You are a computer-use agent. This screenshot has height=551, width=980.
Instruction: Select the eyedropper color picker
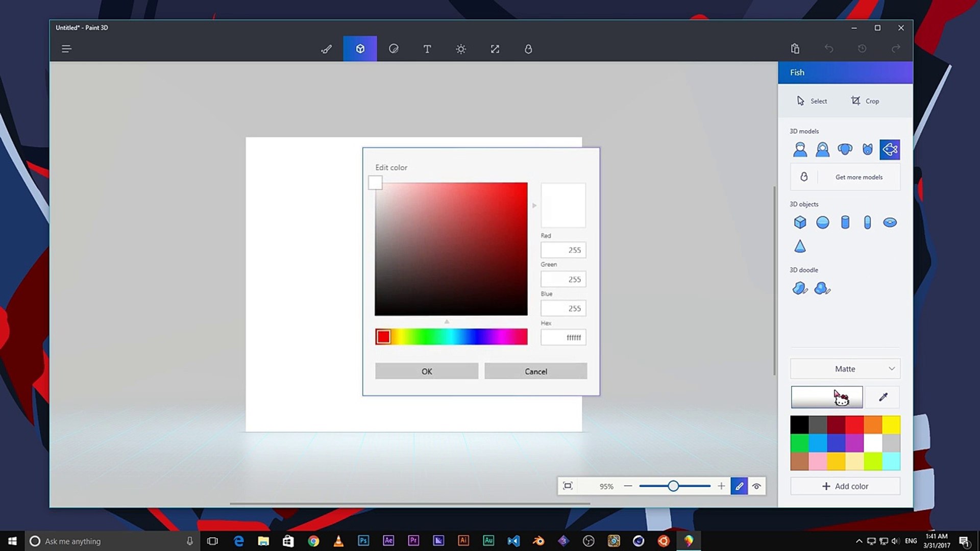pos(883,397)
